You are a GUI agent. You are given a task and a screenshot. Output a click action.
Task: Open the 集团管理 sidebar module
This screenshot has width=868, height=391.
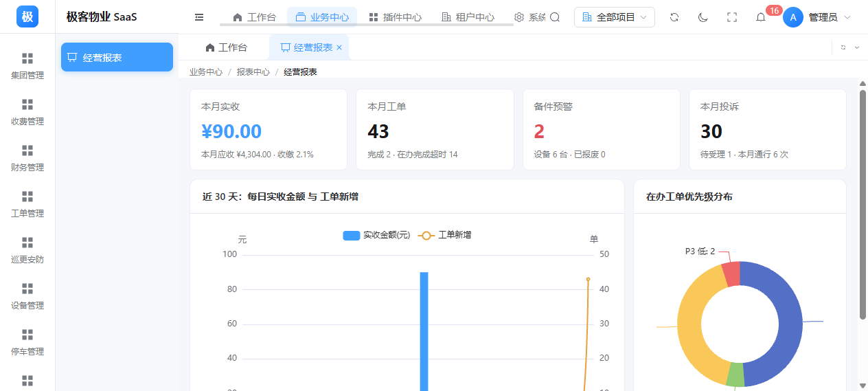(x=27, y=67)
